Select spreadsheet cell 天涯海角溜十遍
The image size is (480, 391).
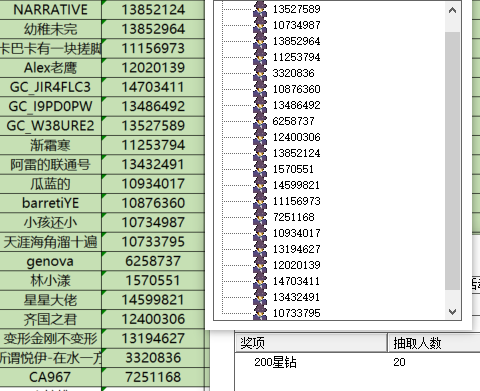51,242
